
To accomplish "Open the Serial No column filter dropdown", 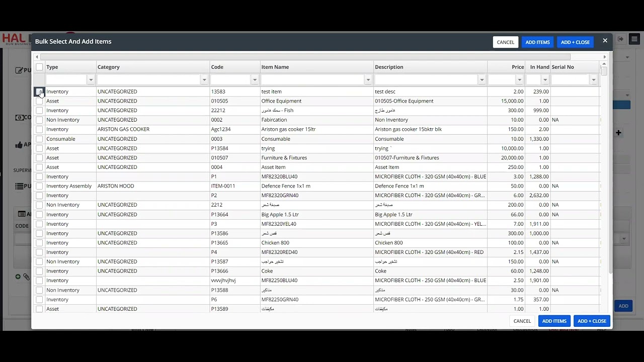I will click(x=594, y=80).
